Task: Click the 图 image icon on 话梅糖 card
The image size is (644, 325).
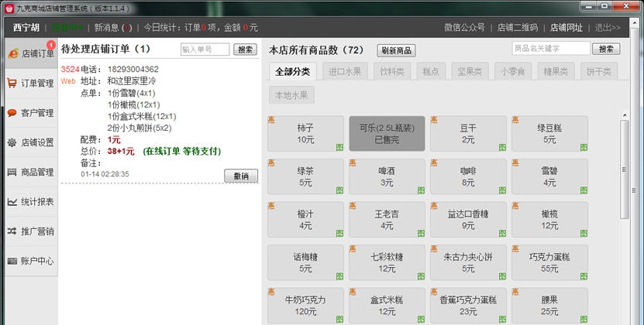Action: [x=339, y=276]
